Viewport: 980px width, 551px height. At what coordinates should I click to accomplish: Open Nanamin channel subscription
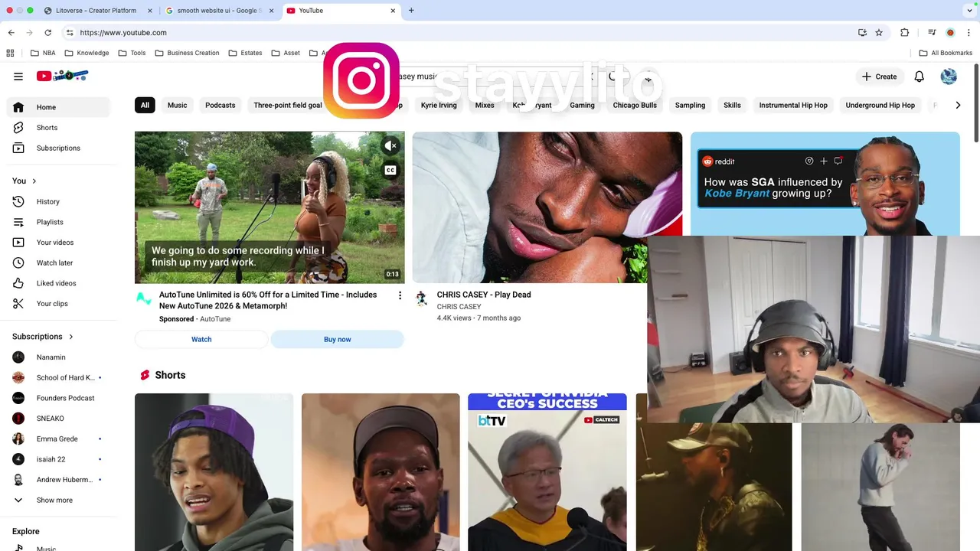click(x=58, y=357)
